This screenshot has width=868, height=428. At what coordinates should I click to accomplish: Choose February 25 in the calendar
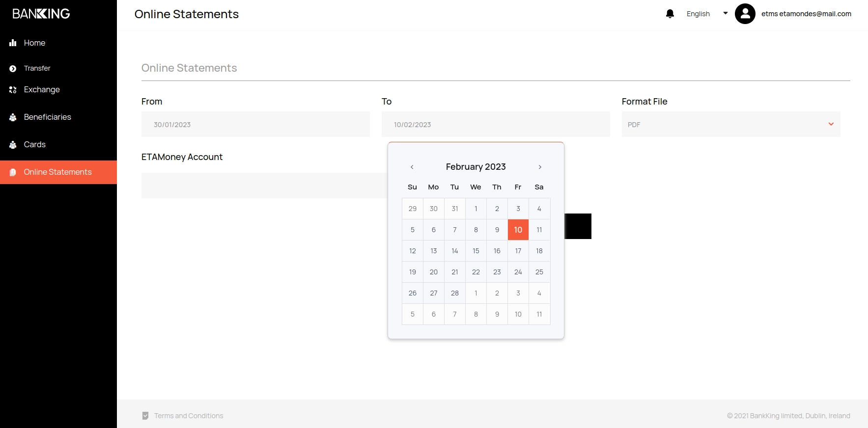point(539,272)
